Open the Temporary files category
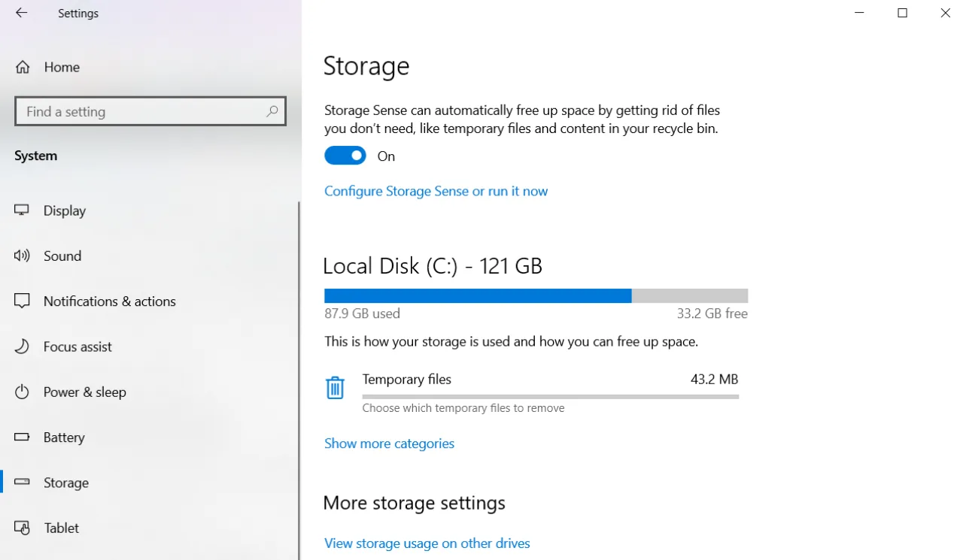This screenshot has width=963, height=560. pos(406,379)
